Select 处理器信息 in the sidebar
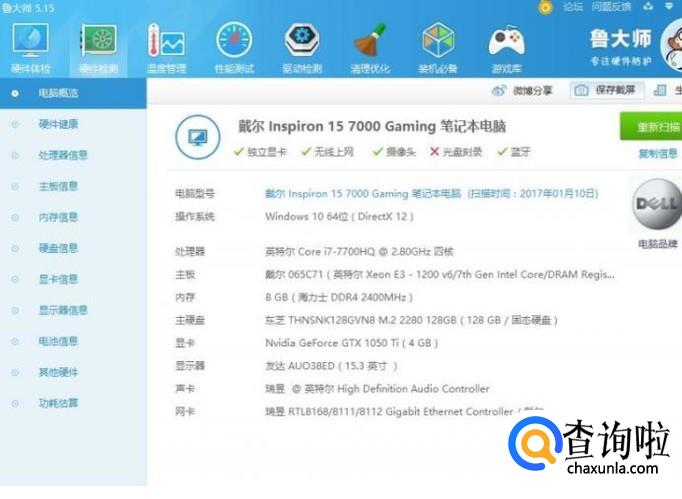This screenshot has width=682, height=499. 63,155
